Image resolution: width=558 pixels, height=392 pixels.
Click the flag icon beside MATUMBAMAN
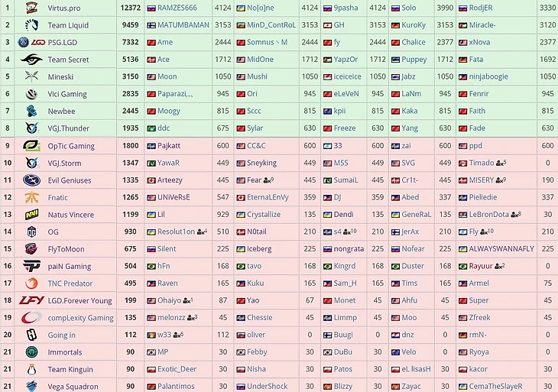[151, 25]
